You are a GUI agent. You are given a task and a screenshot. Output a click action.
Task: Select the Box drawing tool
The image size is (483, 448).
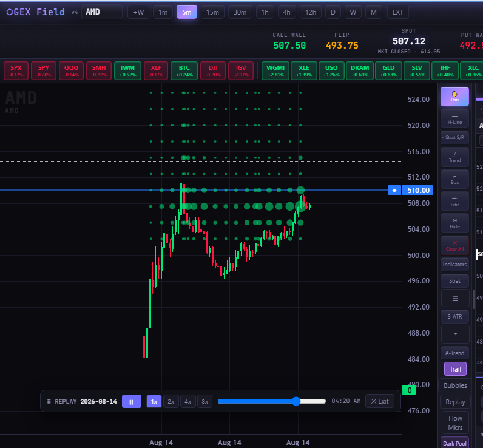(x=454, y=179)
